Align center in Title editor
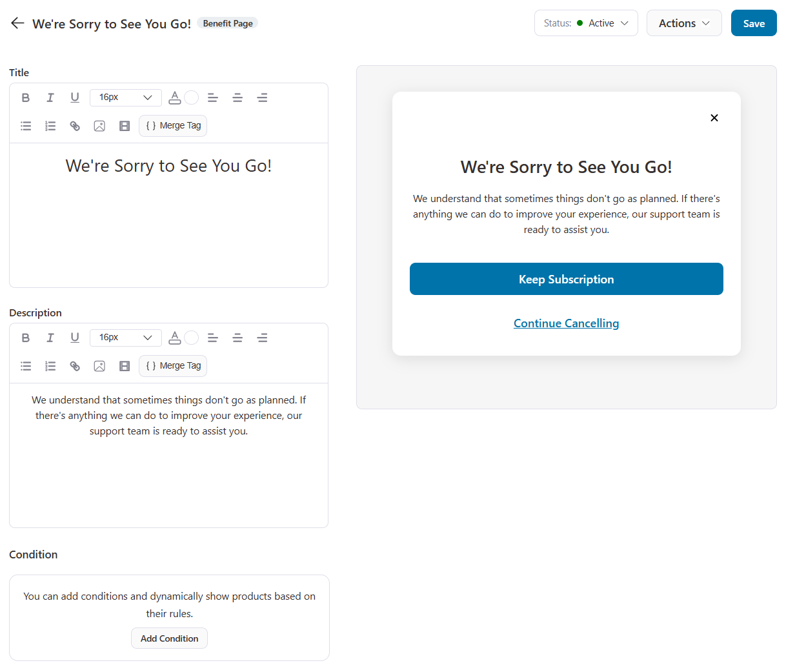Screen dimensions: 786x672 (x=237, y=97)
